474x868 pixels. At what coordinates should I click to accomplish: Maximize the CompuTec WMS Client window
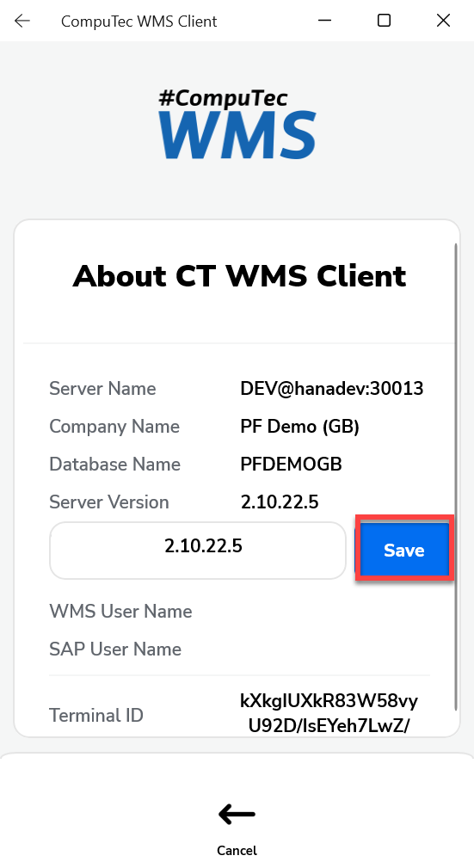click(384, 21)
